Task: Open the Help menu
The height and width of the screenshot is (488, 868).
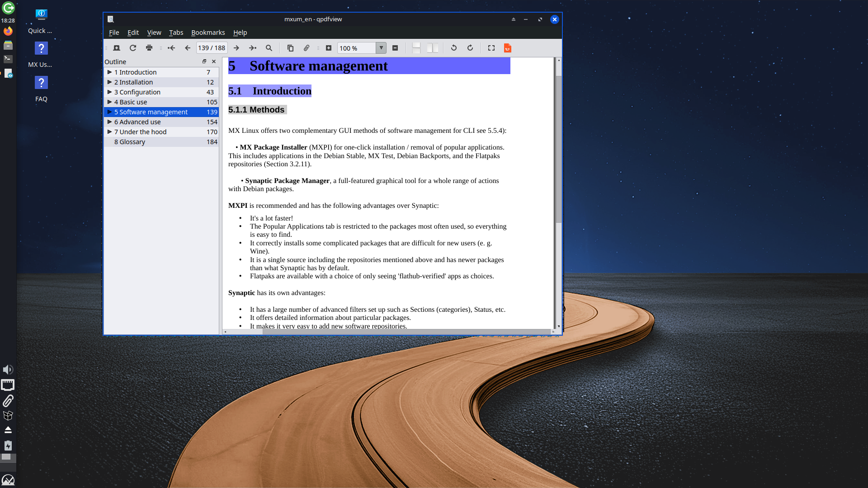Action: [x=240, y=33]
